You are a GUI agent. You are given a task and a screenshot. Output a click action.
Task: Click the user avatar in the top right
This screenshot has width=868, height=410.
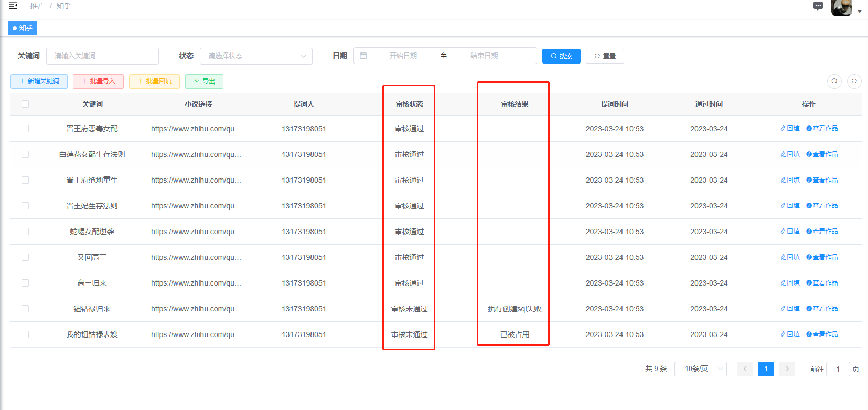pyautogui.click(x=841, y=7)
